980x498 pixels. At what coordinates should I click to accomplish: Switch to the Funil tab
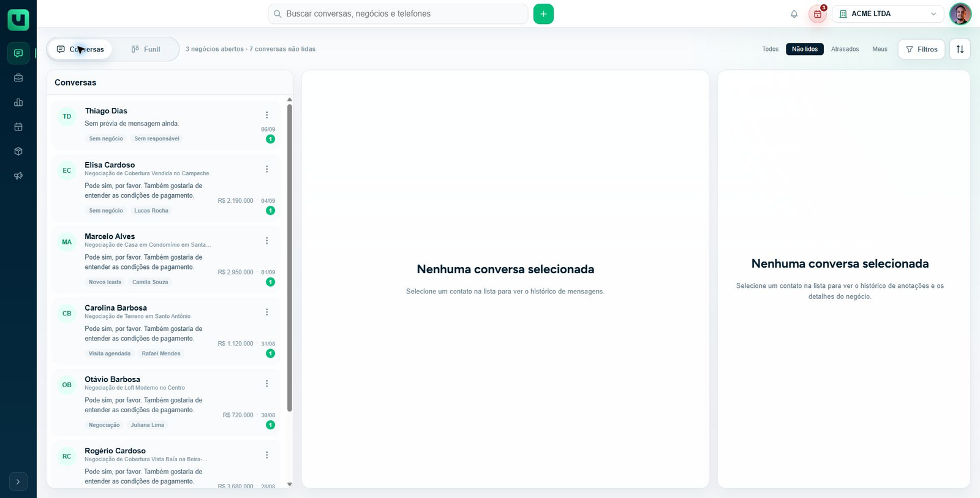(x=146, y=49)
